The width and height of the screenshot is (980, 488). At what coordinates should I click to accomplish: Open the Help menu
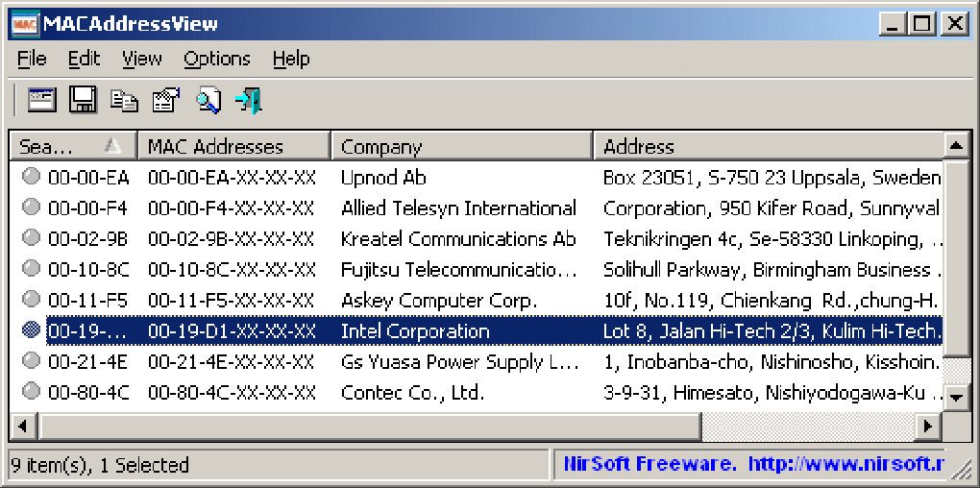[291, 59]
